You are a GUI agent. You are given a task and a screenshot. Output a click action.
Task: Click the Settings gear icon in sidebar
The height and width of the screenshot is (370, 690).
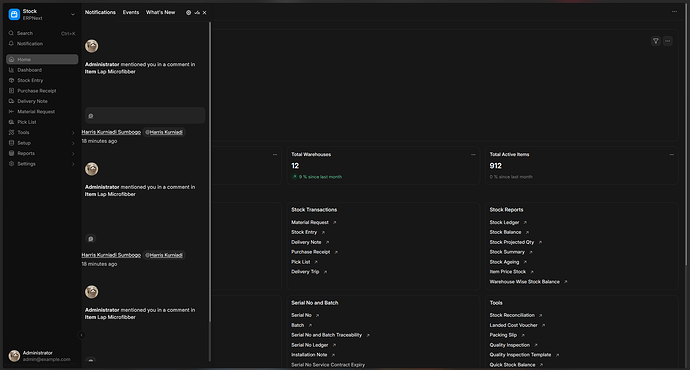(x=11, y=164)
